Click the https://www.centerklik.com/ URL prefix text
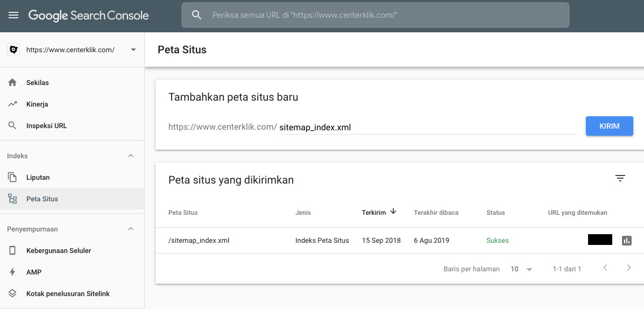Image resolution: width=644 pixels, height=309 pixels. click(x=223, y=127)
